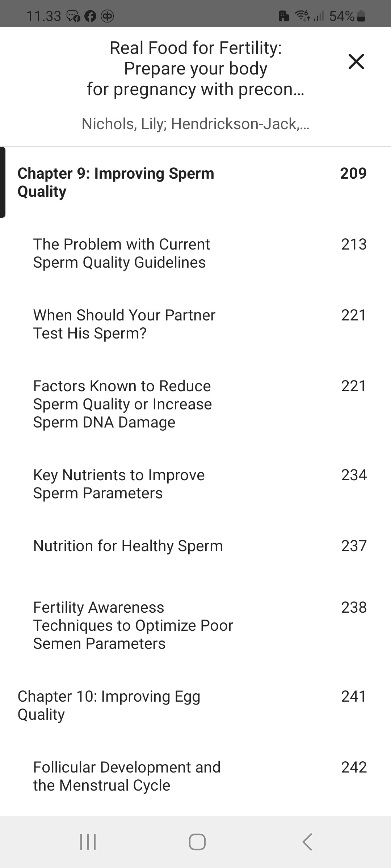Tap the Facebook notification icon

pos(90,16)
